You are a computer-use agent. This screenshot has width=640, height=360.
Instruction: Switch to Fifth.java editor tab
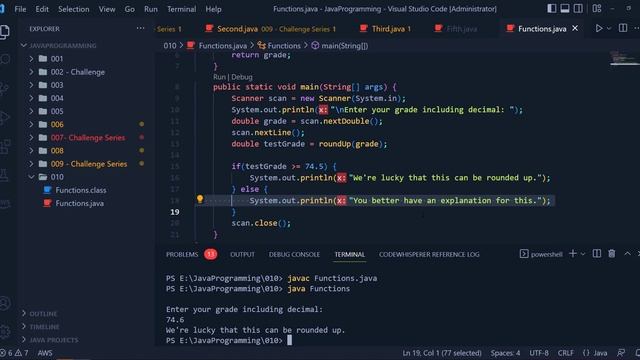[x=456, y=29]
